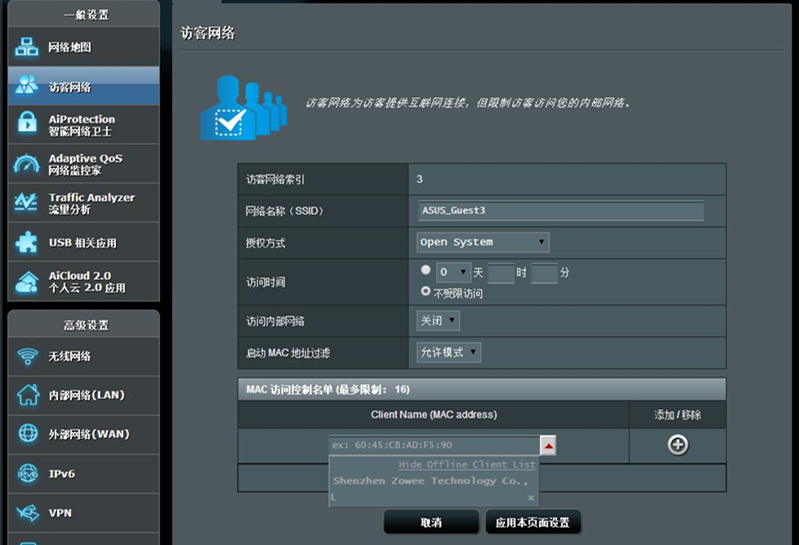This screenshot has width=799, height=545.
Task: Open the WAN (外部网络) menu item
Action: point(84,434)
